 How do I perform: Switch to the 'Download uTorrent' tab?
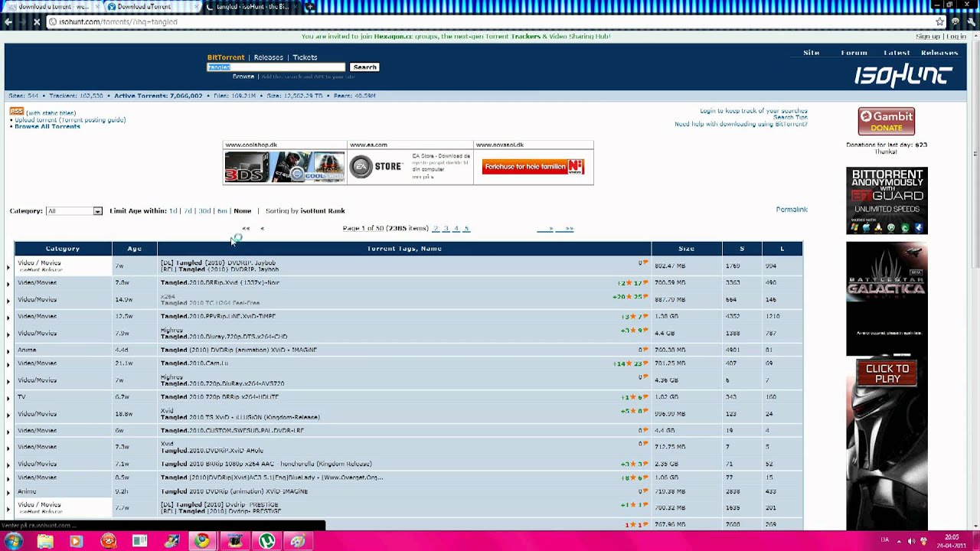click(x=149, y=7)
